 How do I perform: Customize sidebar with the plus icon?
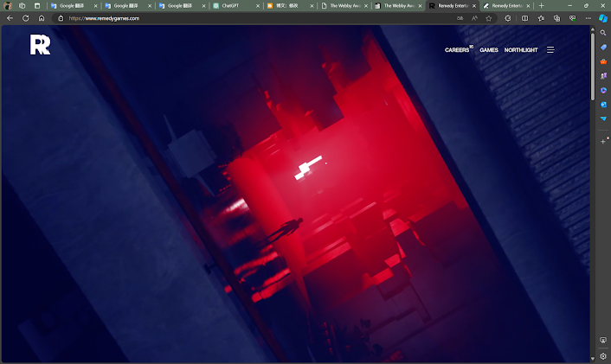click(x=603, y=142)
